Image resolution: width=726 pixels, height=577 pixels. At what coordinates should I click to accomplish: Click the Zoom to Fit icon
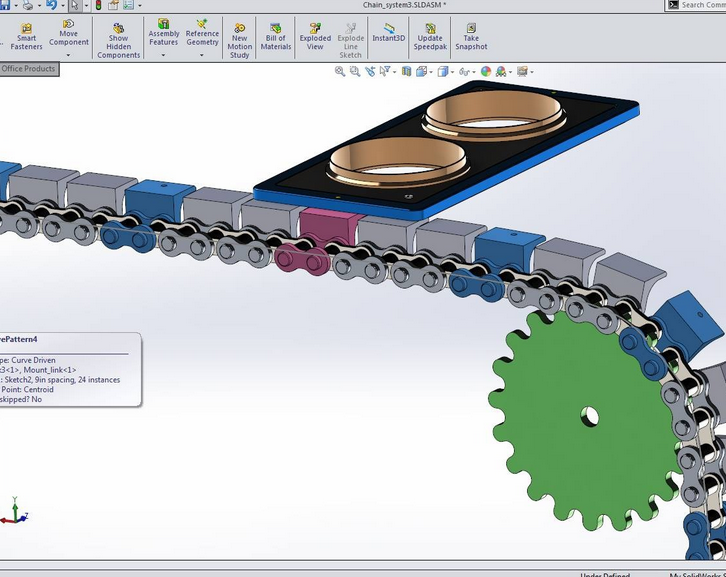point(340,72)
